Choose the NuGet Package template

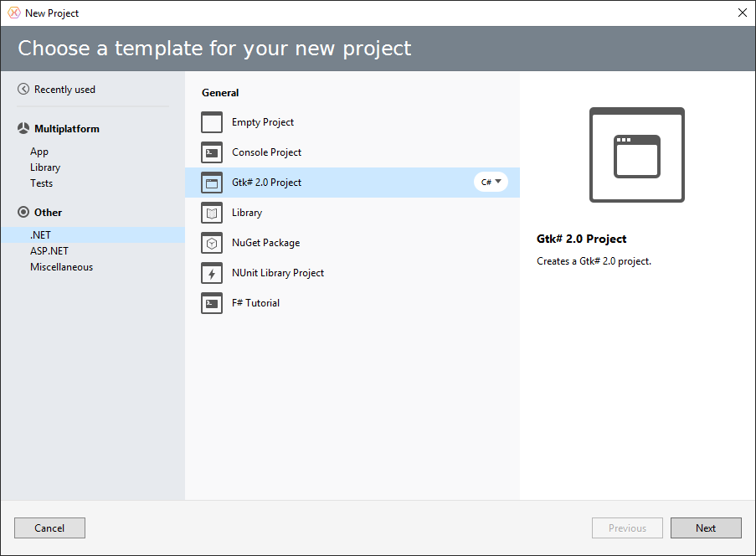tap(352, 243)
